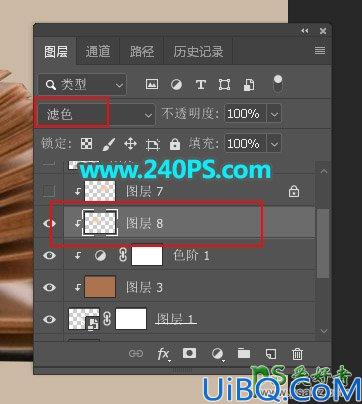The width and height of the screenshot is (362, 404).
Task: Lock image pixels brush icon
Action: tap(108, 144)
